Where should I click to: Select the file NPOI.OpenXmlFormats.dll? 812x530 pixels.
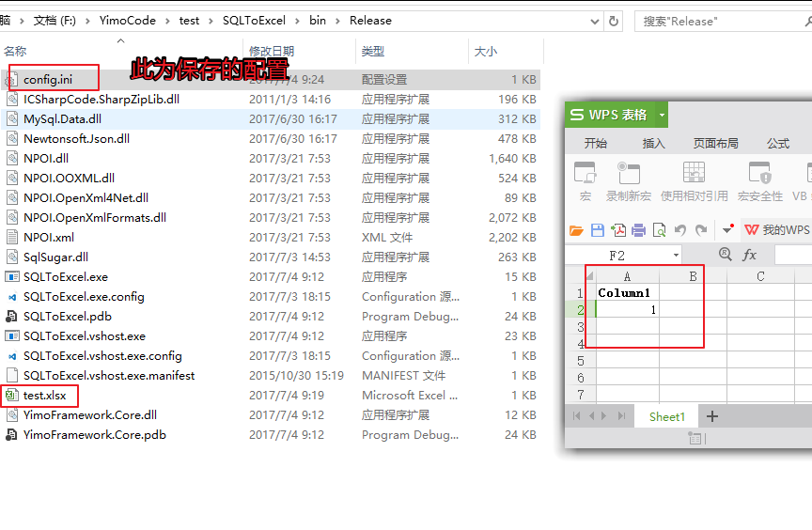[x=95, y=218]
